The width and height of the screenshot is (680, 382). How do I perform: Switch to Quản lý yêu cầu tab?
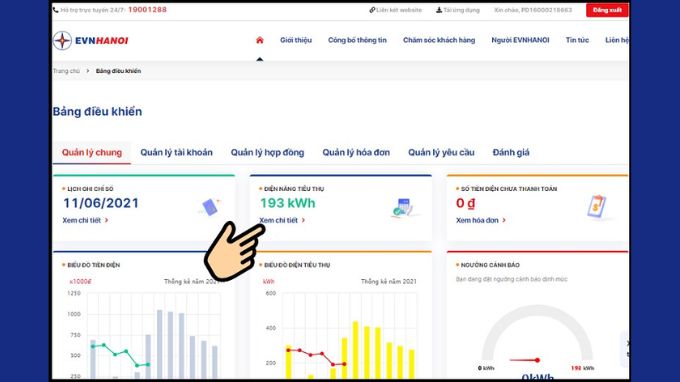tap(441, 153)
